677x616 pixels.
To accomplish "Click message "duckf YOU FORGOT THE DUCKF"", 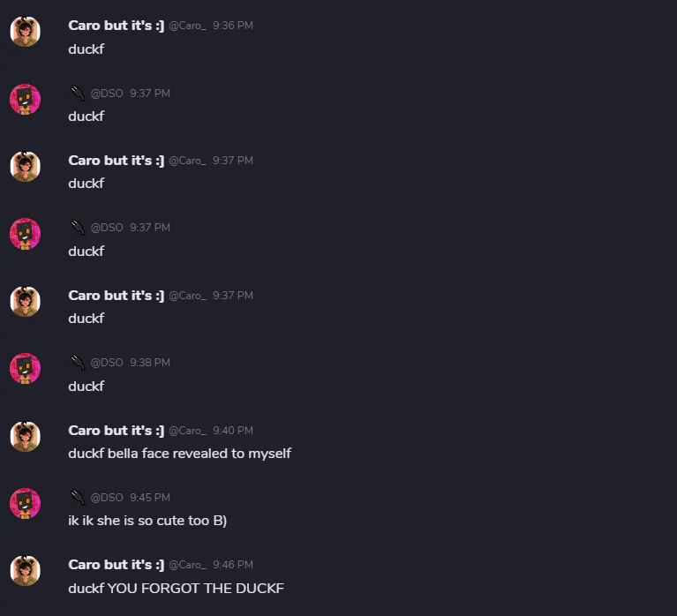I will click(x=176, y=588).
